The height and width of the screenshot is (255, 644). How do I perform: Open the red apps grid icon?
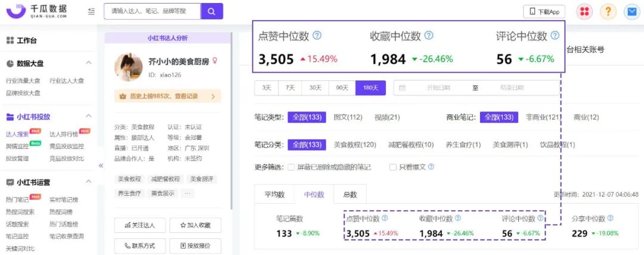pyautogui.click(x=584, y=11)
